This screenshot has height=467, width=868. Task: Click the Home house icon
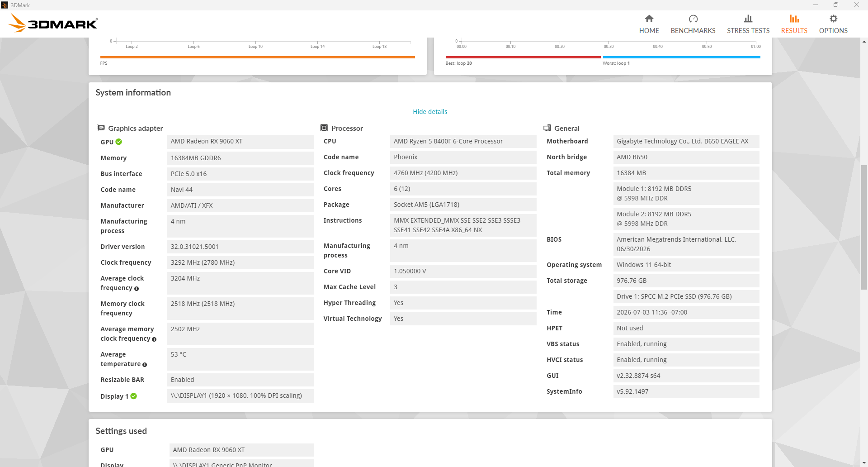[649, 19]
